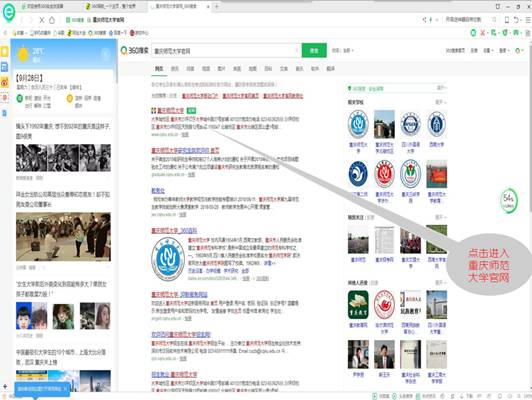Open the browser home page icon
This screenshot has height=400, width=532.
click(x=52, y=20)
